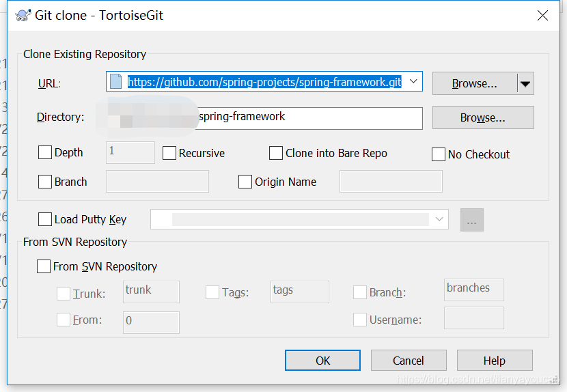Screen dimensions: 567x392
Task: Open the URL history dropdown arrow
Action: 413,81
